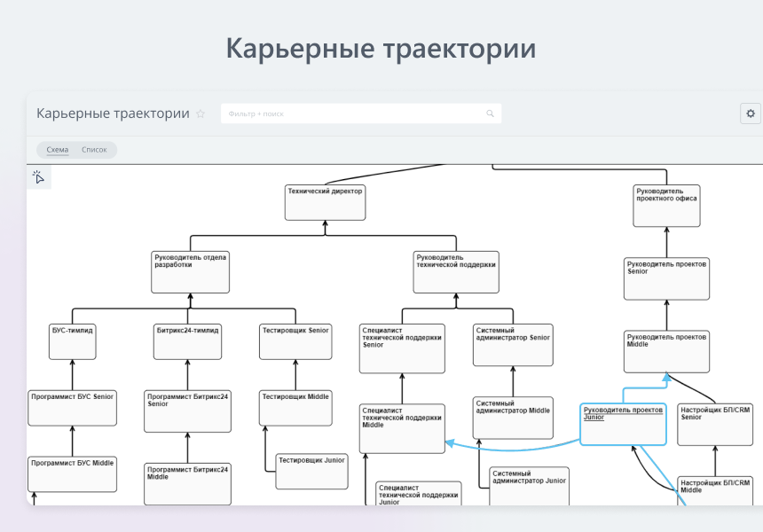This screenshot has width=763, height=532.
Task: Select the БУС-тимлид node
Action: click(x=72, y=341)
